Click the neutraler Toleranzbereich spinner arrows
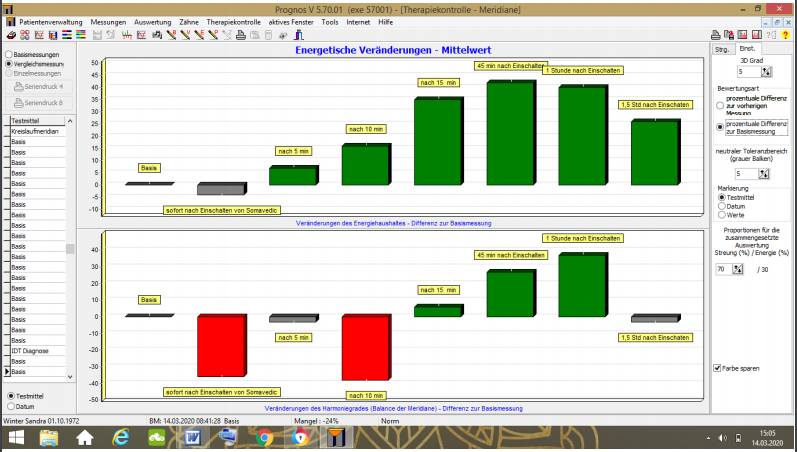This screenshot has height=452, width=797. pos(765,173)
